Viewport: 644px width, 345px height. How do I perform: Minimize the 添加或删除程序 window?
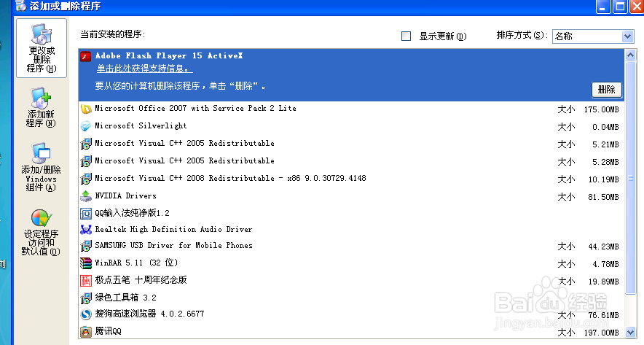(603, 6)
